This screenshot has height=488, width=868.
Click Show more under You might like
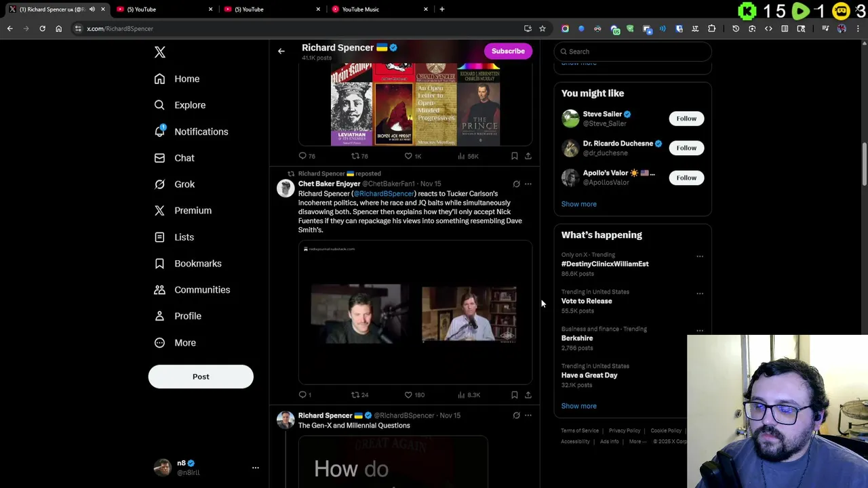(x=578, y=204)
